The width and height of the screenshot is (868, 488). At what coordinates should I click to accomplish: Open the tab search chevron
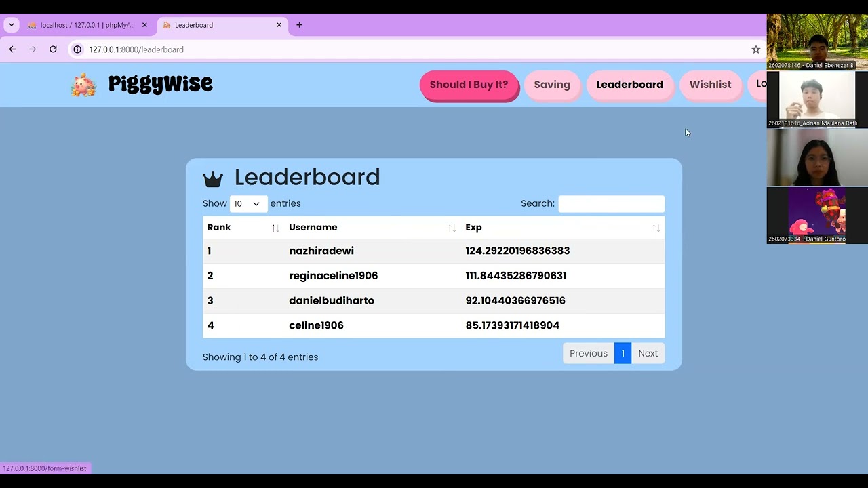tap(12, 25)
